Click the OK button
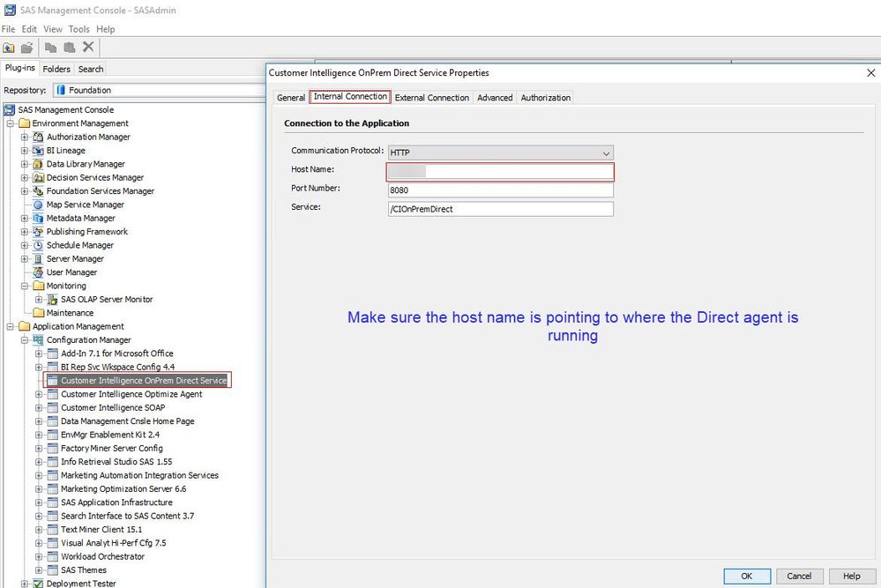 click(x=747, y=577)
